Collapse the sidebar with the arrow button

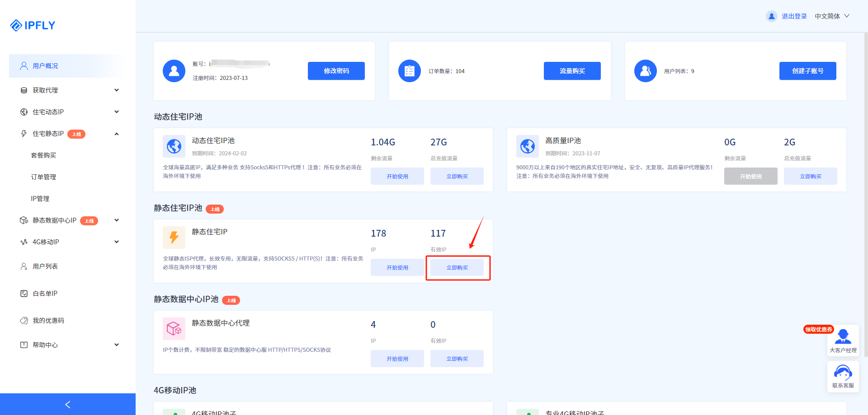coord(67,404)
